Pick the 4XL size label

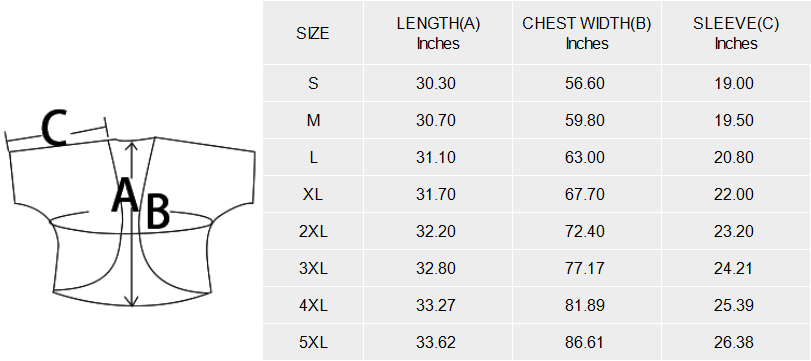313,305
